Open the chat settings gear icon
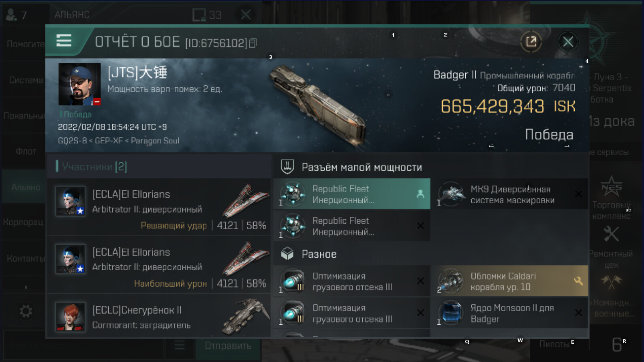The width and height of the screenshot is (644, 362). click(x=26, y=311)
